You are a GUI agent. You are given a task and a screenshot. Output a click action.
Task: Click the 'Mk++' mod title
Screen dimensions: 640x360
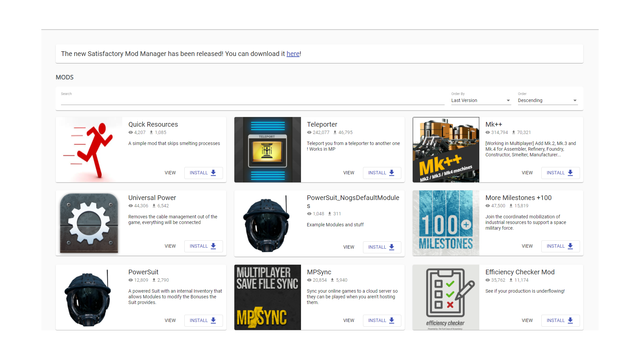(x=493, y=124)
